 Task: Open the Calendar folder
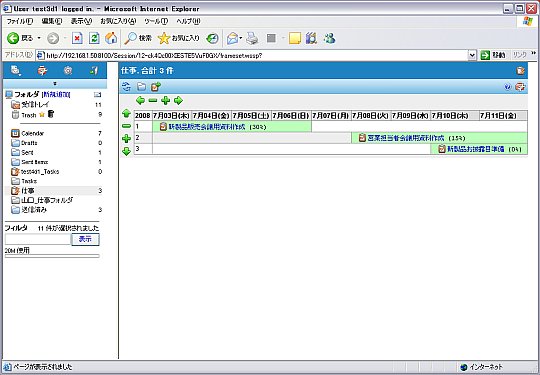[33, 133]
